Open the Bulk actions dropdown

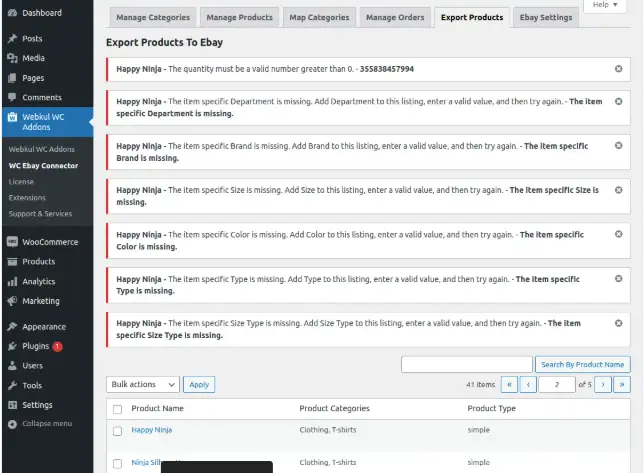point(143,384)
